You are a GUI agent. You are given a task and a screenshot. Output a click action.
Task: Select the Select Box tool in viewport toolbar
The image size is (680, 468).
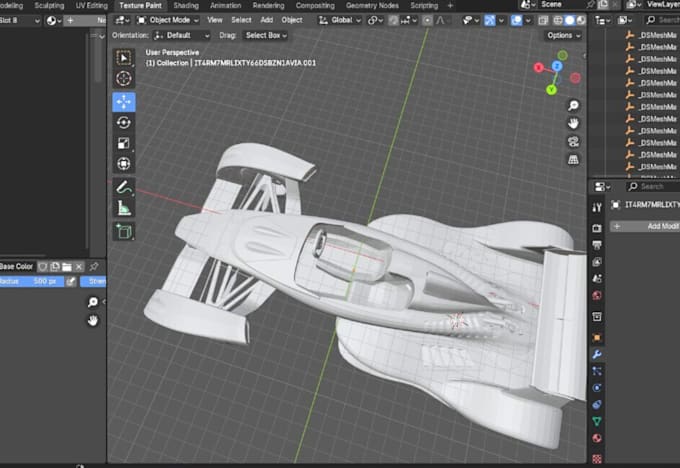[124, 58]
